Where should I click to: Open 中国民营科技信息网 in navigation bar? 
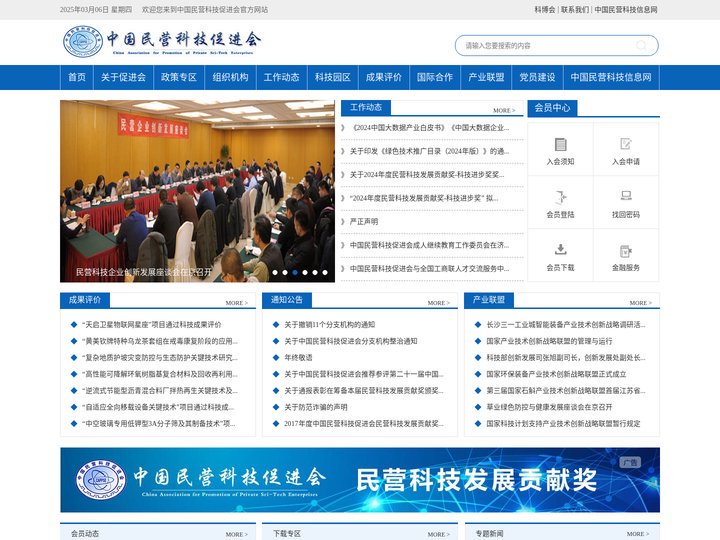click(x=611, y=77)
